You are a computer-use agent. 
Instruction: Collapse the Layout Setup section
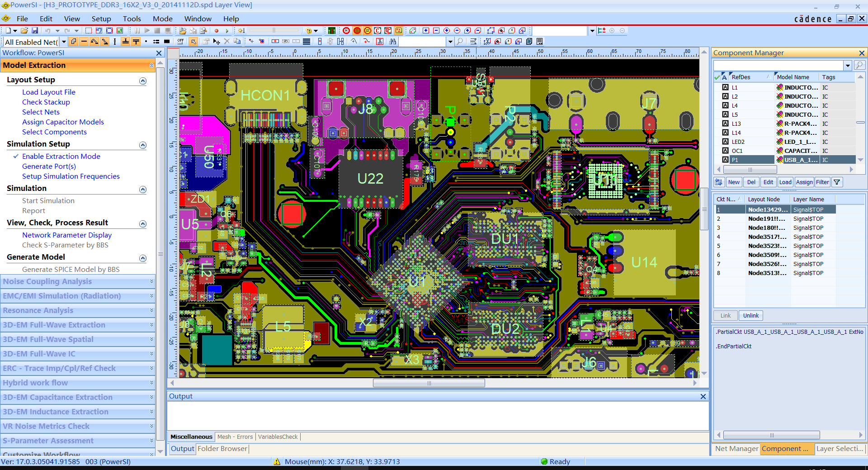point(143,81)
